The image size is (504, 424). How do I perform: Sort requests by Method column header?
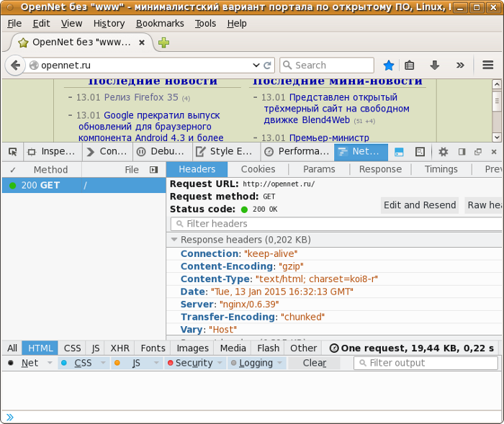[x=50, y=170]
